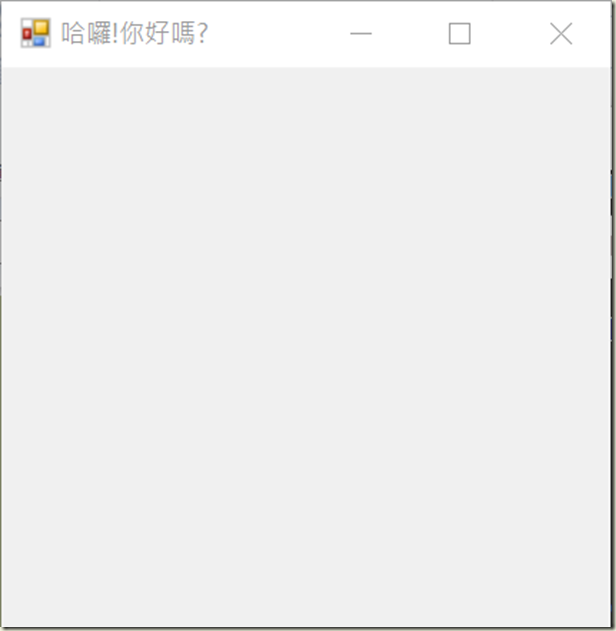Expand the form to full screen with maximize
Screen dimensions: 616x631
[x=459, y=33]
